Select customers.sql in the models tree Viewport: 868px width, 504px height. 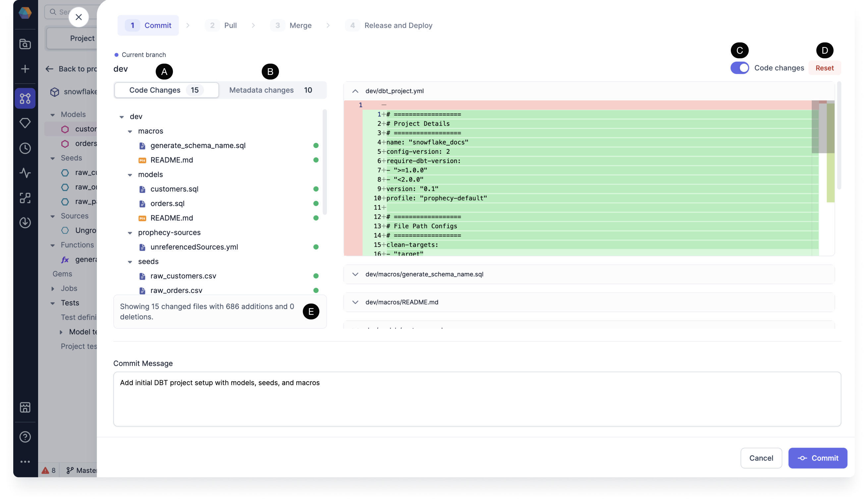pyautogui.click(x=174, y=189)
